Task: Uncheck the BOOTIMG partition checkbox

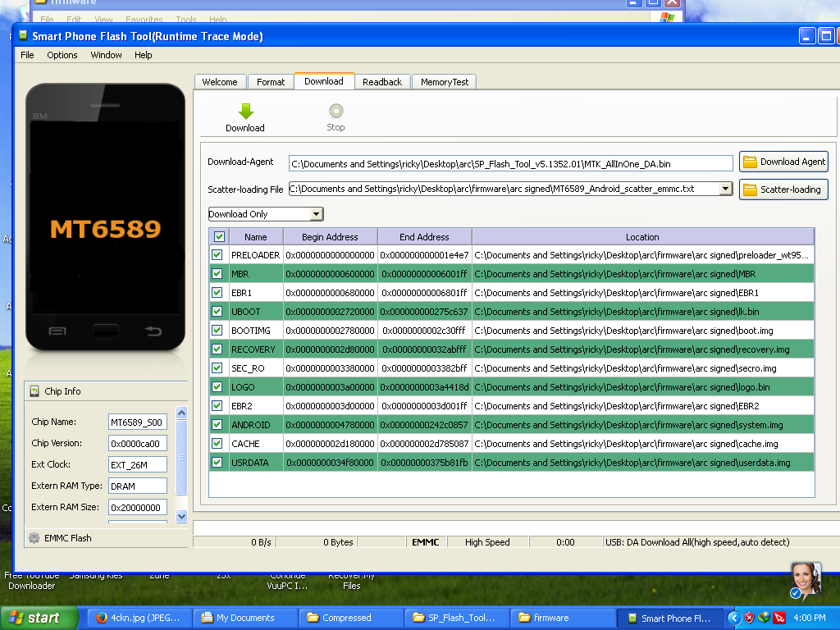Action: click(217, 330)
